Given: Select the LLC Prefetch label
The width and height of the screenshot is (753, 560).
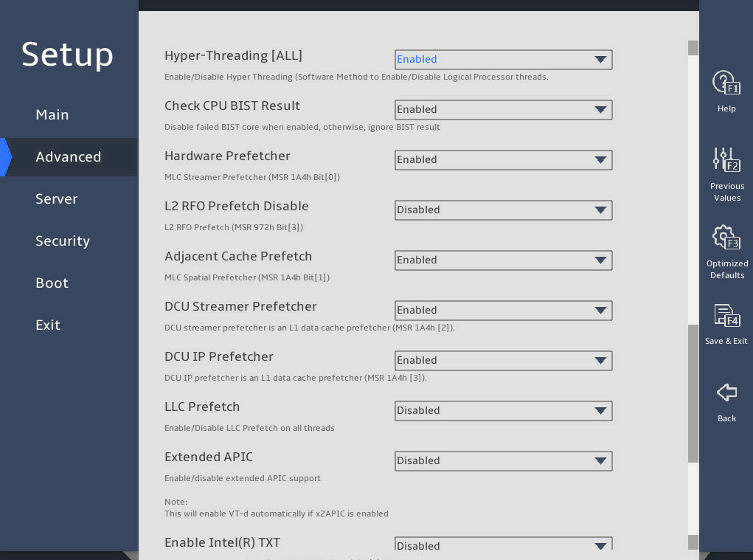Looking at the screenshot, I should [201, 407].
